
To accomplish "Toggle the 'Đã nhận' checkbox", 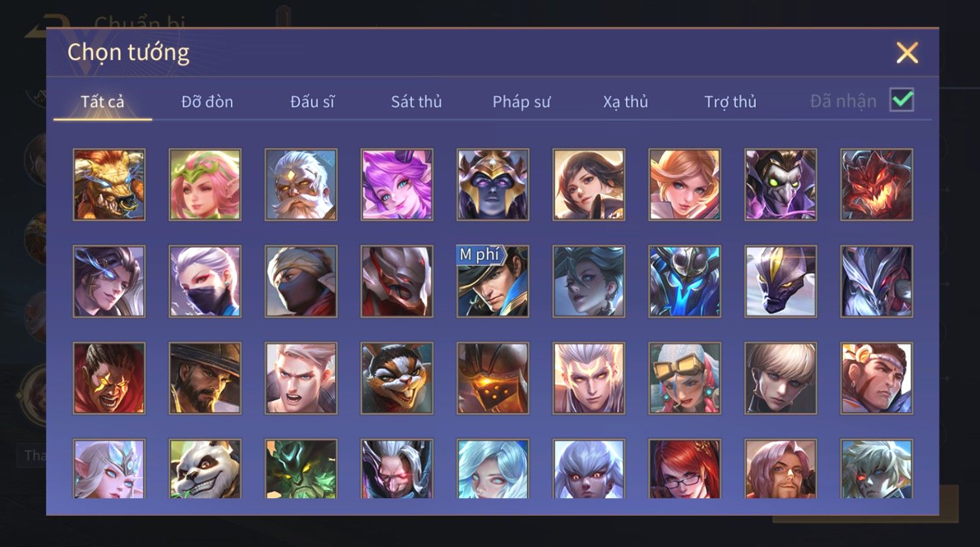I will [902, 100].
